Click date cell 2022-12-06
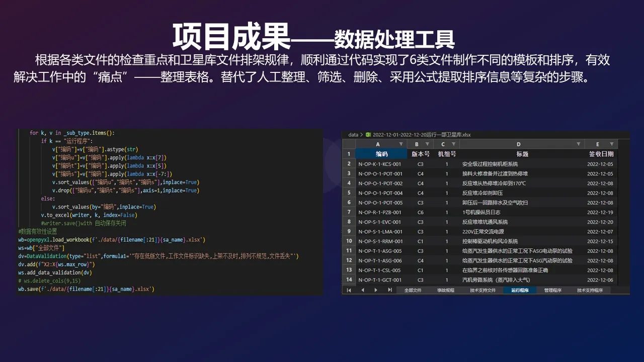The height and width of the screenshot is (362, 644). (x=601, y=280)
